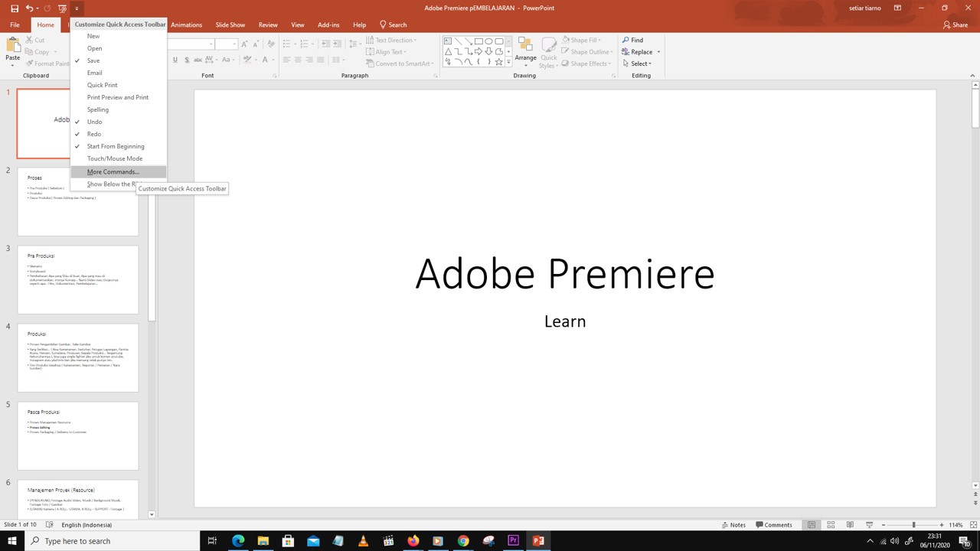Click the zoom in plus icon
The width and height of the screenshot is (980, 551).
click(x=941, y=525)
